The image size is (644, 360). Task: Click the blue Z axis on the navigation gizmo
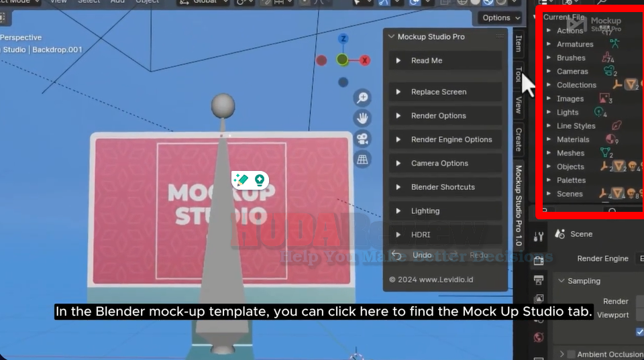pos(343,39)
